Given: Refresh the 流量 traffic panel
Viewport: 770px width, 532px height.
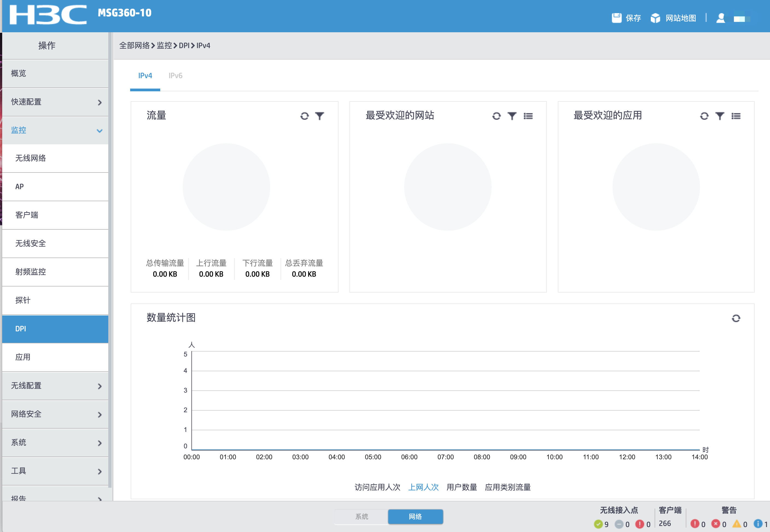Looking at the screenshot, I should coord(304,116).
